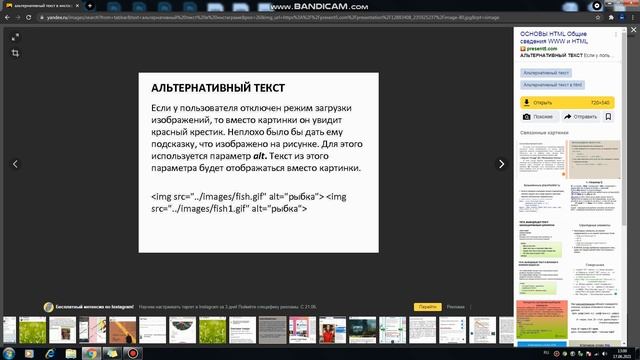Expand the image to fullscreen view
640x360 pixels.
(x=15, y=37)
